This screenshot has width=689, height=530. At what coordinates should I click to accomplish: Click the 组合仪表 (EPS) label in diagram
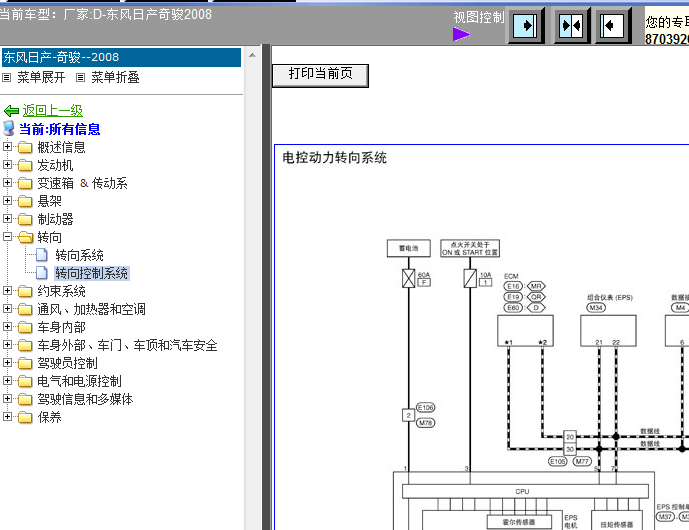(x=610, y=298)
